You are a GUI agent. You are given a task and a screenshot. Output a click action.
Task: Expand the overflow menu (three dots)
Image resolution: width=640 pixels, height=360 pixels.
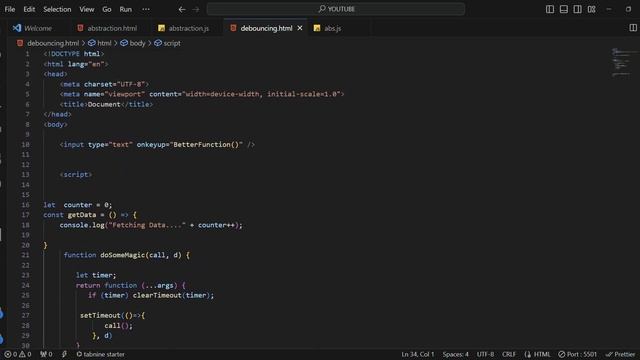tap(146, 9)
